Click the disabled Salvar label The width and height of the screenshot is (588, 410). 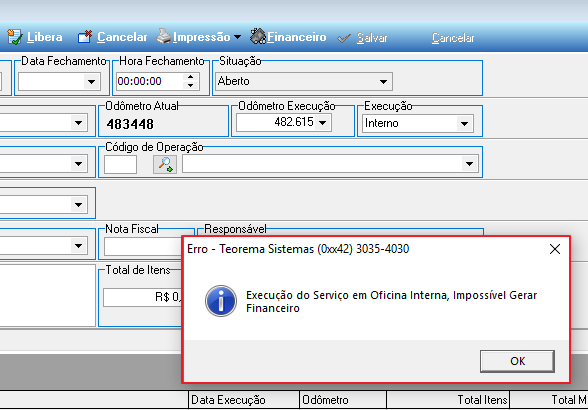point(372,38)
